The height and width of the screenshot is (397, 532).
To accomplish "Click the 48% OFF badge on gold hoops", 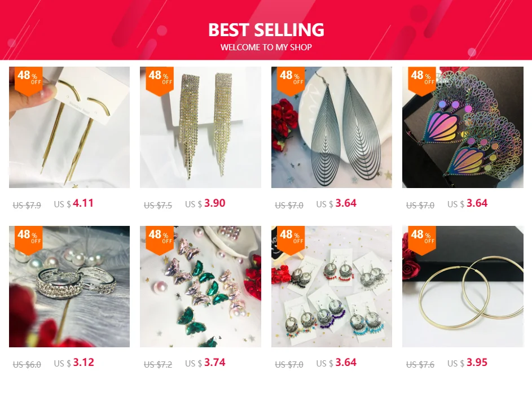I will point(422,239).
